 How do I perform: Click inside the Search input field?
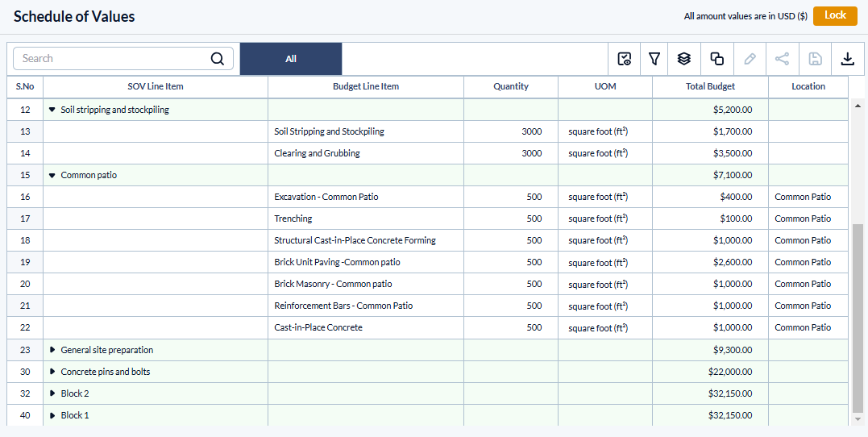(x=113, y=59)
